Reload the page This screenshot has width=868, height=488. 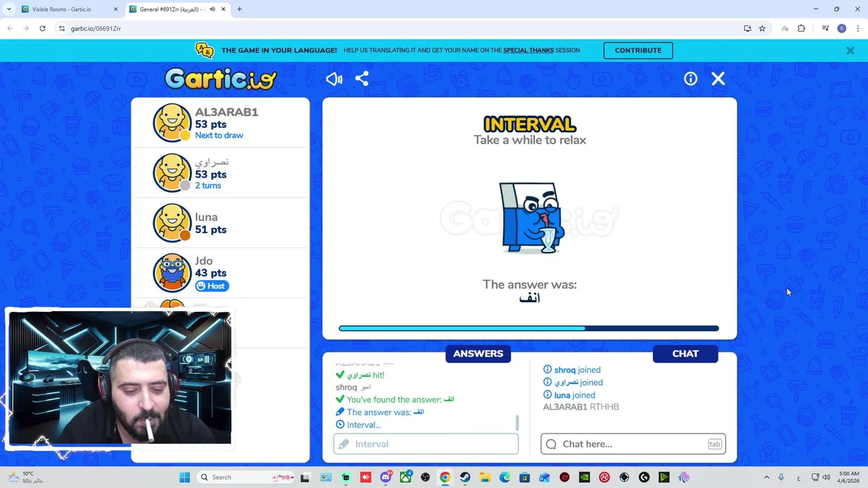pos(42,28)
